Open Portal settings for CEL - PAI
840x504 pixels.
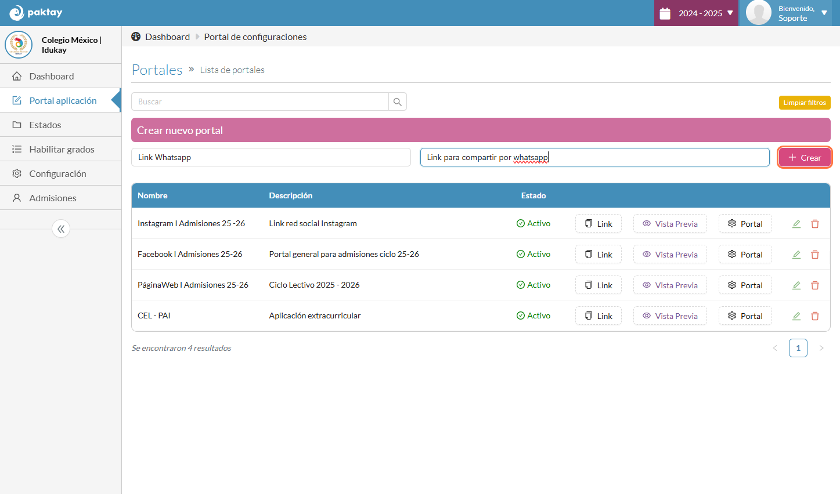tap(745, 316)
